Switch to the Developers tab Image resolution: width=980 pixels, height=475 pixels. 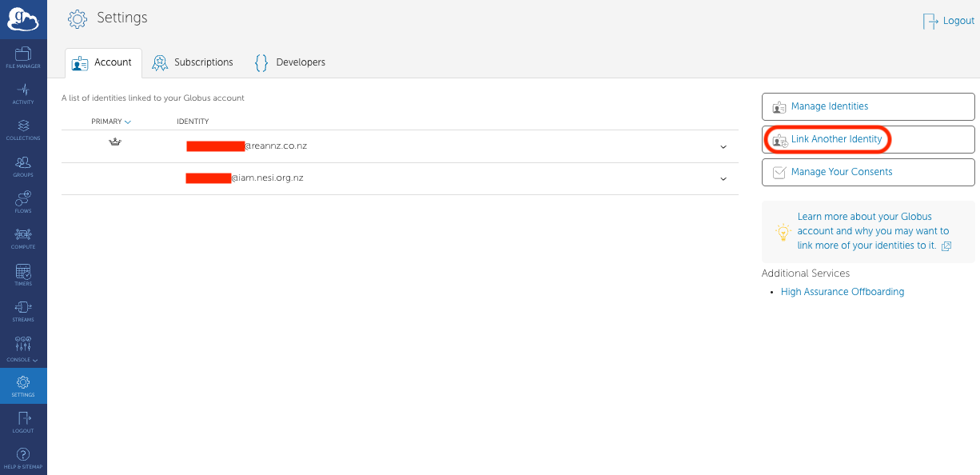289,62
